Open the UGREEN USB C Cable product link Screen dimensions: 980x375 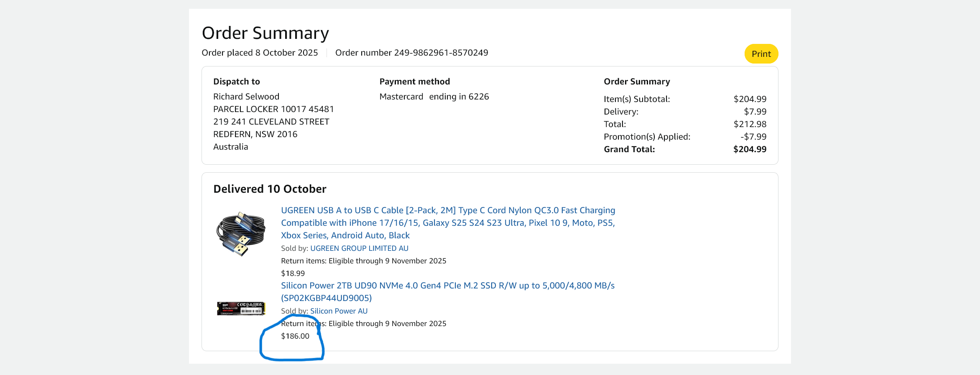(447, 222)
